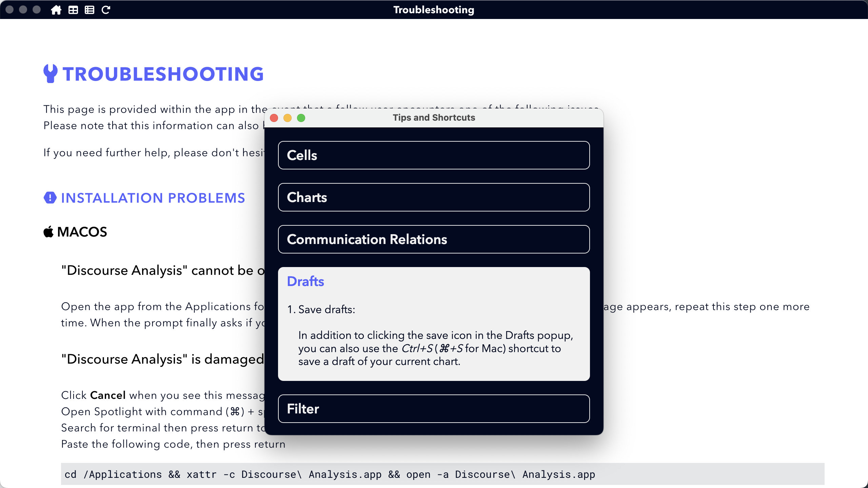Click the 'TROUBLESHOOTING' page heading
Viewport: 868px width, 488px height.
163,74
